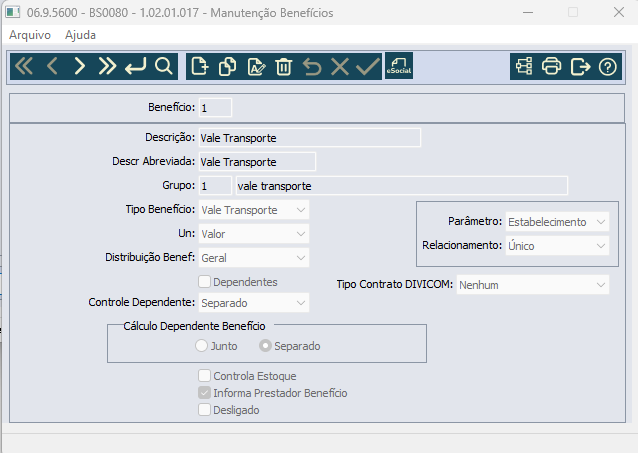Open the Controle Dependente dropdown
This screenshot has width=638, height=453.
click(x=254, y=303)
